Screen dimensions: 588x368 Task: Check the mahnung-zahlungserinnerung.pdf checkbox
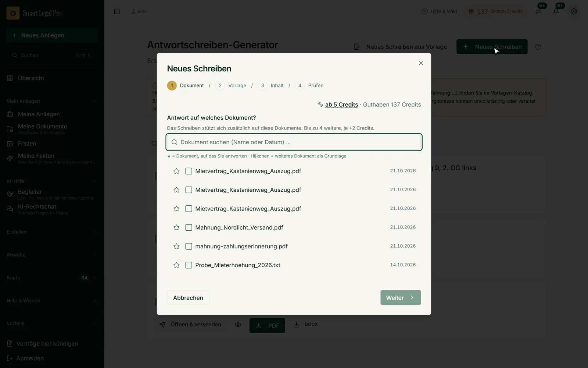tap(189, 246)
